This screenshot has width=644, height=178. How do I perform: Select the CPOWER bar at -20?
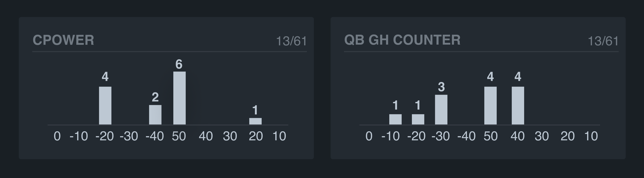105,106
